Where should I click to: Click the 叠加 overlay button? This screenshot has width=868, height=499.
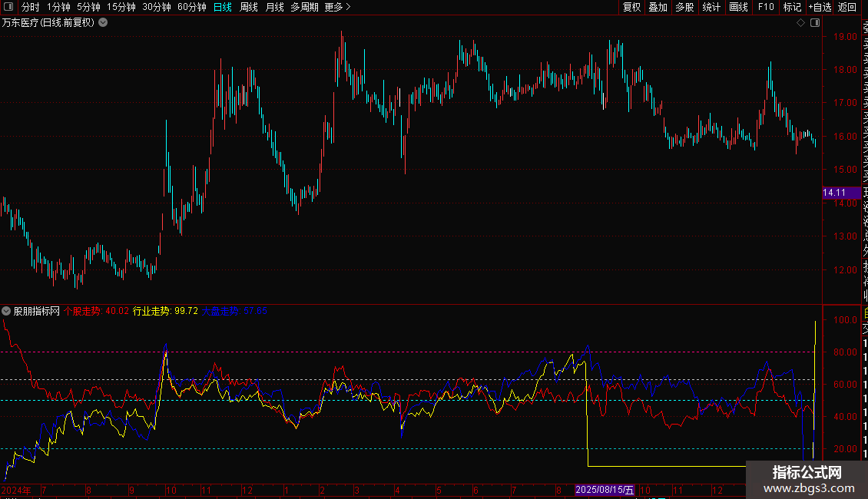click(658, 7)
